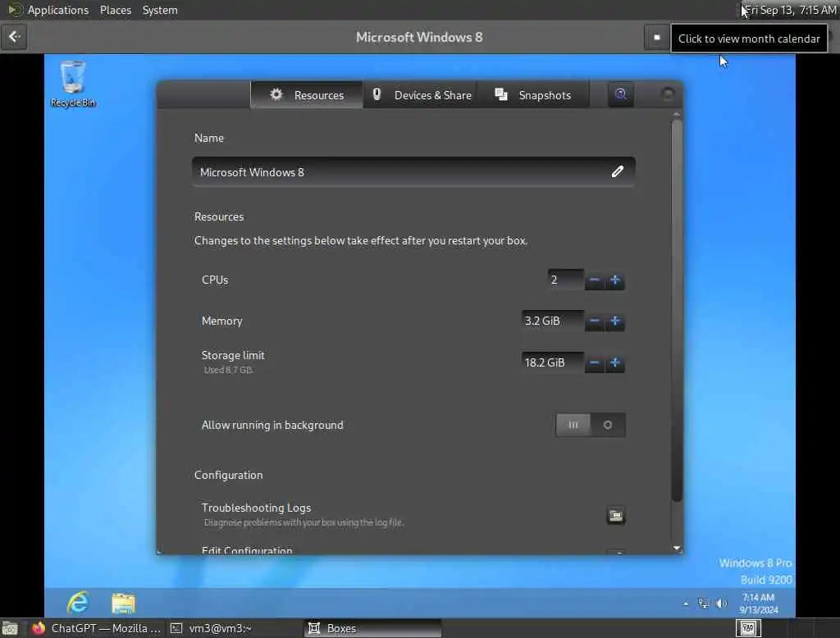Show hidden tray icons arrow in Windows
The height and width of the screenshot is (638, 840).
[686, 604]
